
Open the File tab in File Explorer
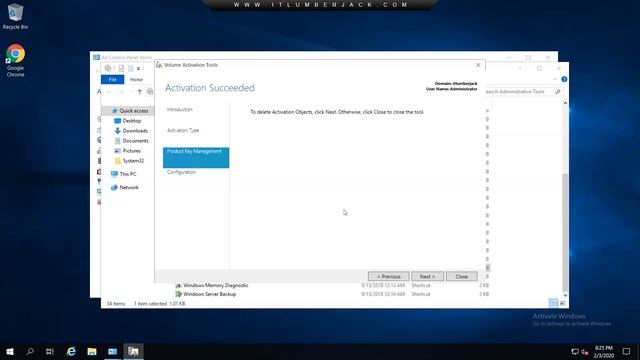112,80
